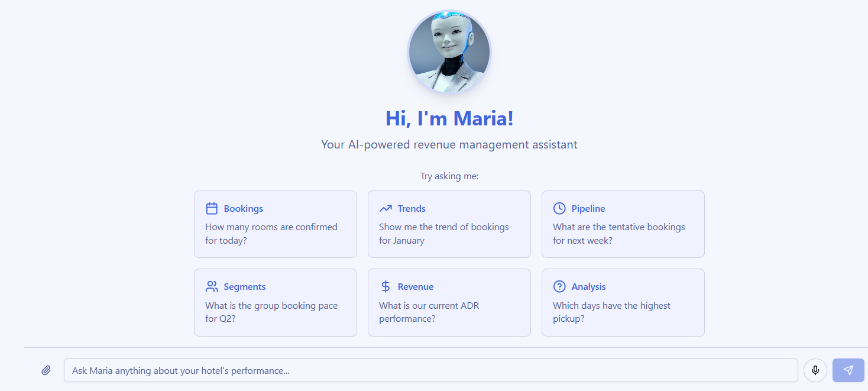Click the Bookings calendar icon
The height and width of the screenshot is (391, 868).
coord(212,208)
